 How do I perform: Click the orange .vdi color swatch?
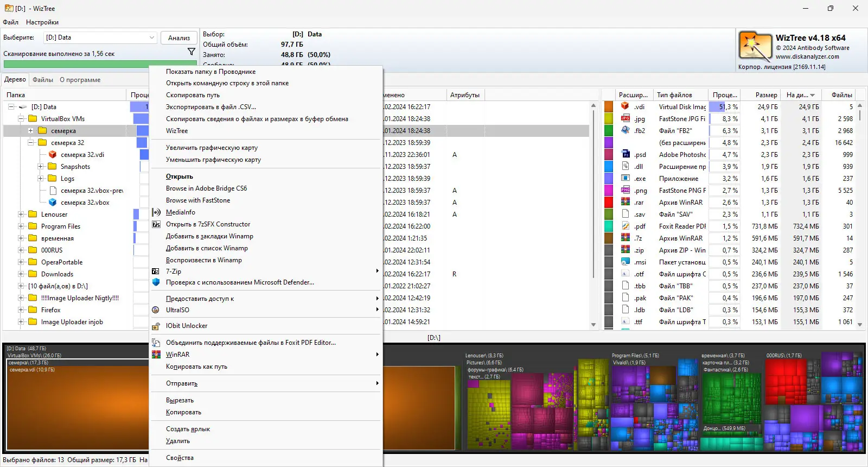pyautogui.click(x=609, y=107)
